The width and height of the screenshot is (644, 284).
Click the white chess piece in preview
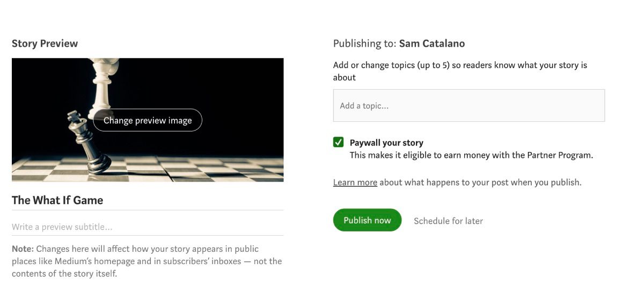click(101, 86)
